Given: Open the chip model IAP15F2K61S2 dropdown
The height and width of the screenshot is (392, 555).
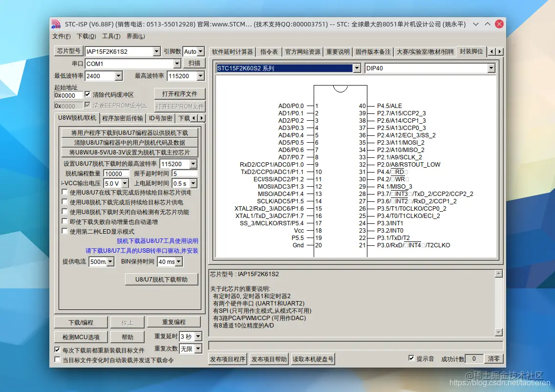Looking at the screenshot, I should pos(156,51).
